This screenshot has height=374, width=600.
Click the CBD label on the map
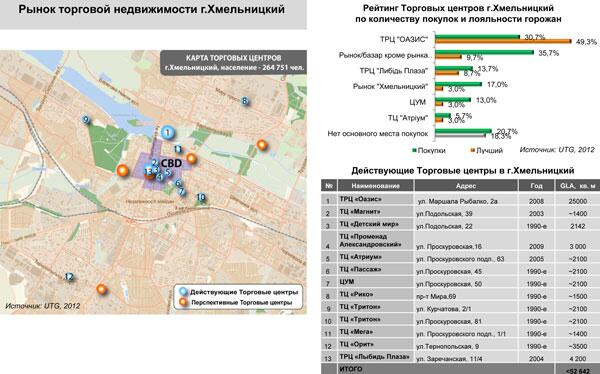click(171, 163)
